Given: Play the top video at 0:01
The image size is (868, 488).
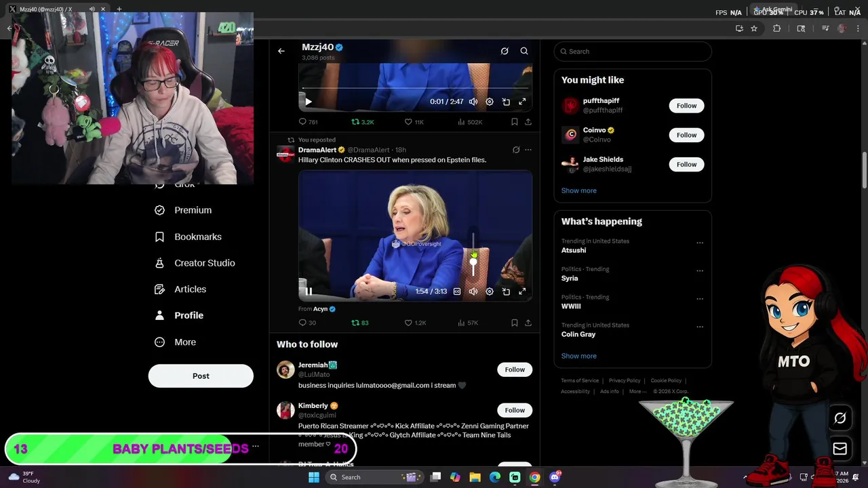Looking at the screenshot, I should (x=308, y=102).
